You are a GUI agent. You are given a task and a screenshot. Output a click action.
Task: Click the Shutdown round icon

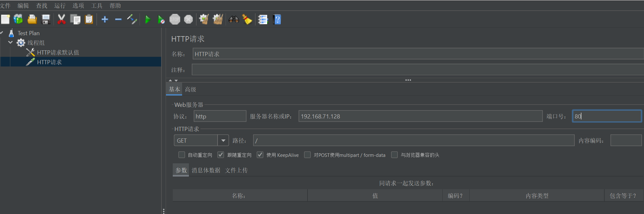189,19
